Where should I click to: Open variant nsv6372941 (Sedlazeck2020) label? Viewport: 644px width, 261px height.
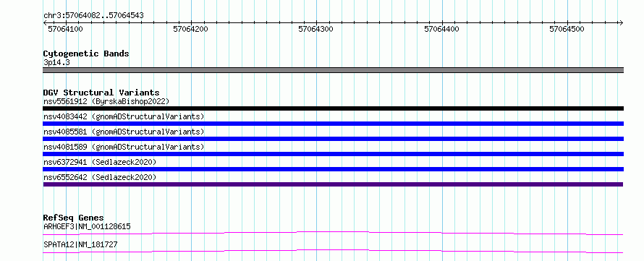point(100,162)
